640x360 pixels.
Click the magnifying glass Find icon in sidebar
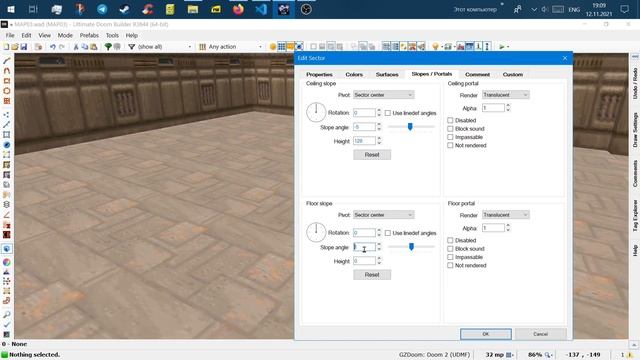[7, 315]
